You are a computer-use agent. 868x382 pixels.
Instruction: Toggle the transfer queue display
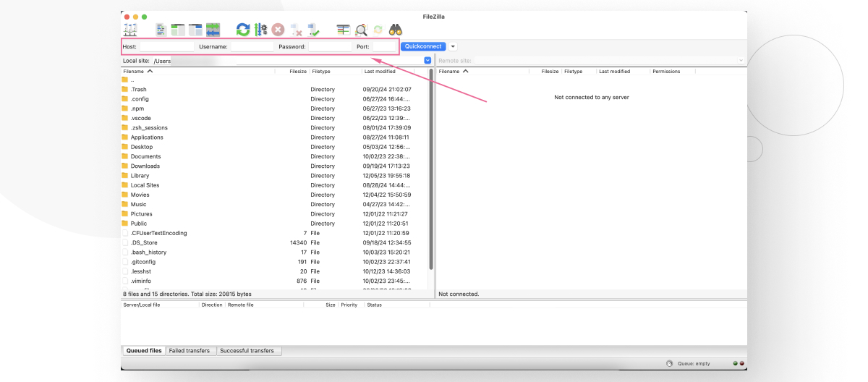213,30
